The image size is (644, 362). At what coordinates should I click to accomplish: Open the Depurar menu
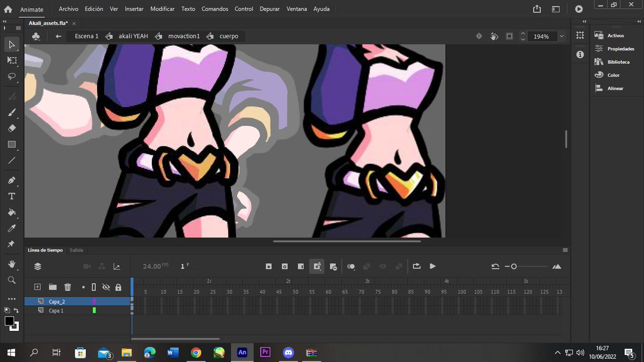click(x=269, y=9)
